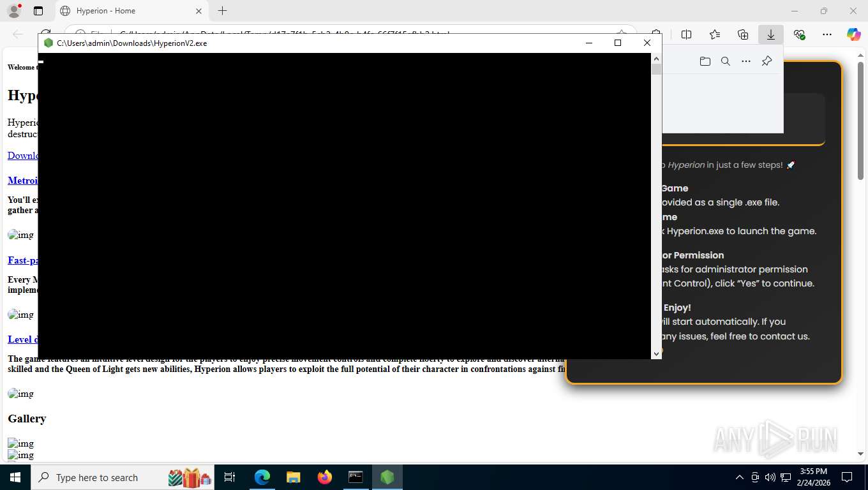868x490 pixels.
Task: Open the notification center
Action: coord(847,477)
